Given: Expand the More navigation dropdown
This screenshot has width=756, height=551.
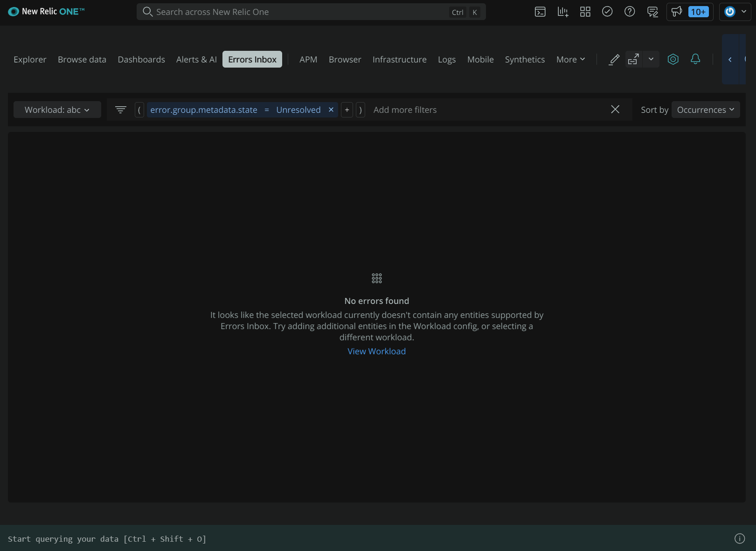Looking at the screenshot, I should coord(570,59).
